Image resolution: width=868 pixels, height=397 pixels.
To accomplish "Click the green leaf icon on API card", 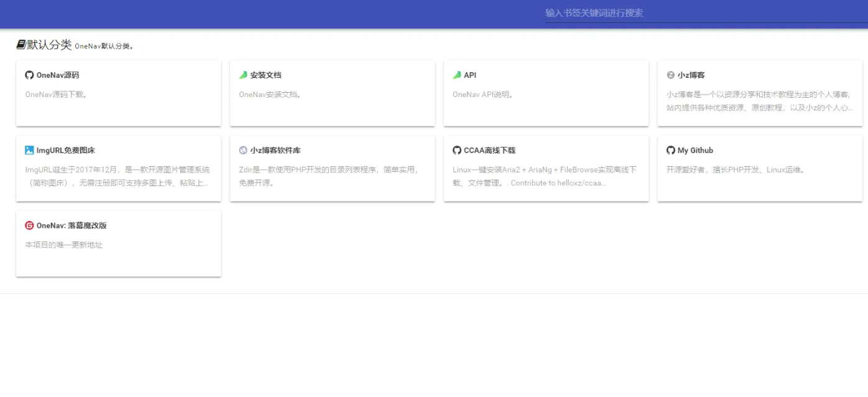I will (x=457, y=75).
